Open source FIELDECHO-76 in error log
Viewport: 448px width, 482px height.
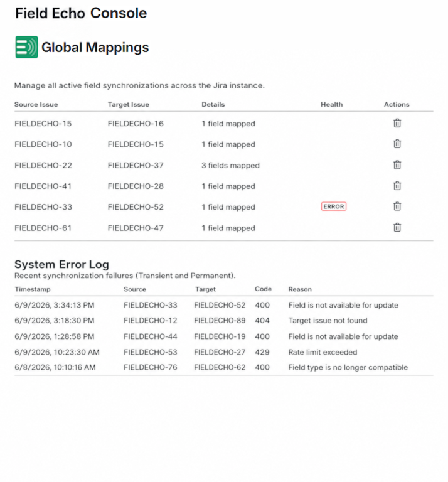[x=151, y=367]
